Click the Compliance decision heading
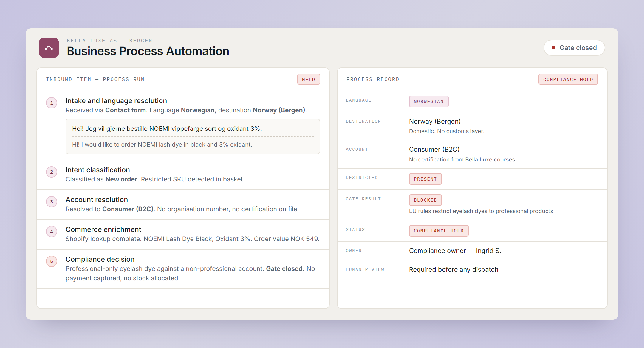 pos(100,259)
